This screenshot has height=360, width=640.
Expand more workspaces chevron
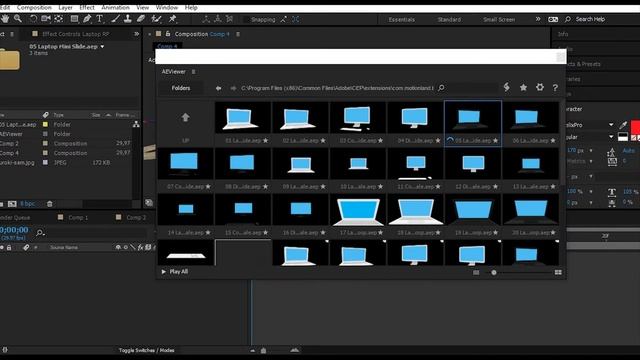pyautogui.click(x=538, y=19)
